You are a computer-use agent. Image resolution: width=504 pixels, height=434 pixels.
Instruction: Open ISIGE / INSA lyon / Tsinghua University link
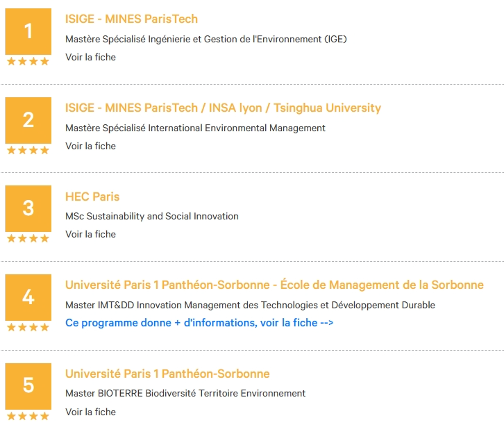pos(223,108)
